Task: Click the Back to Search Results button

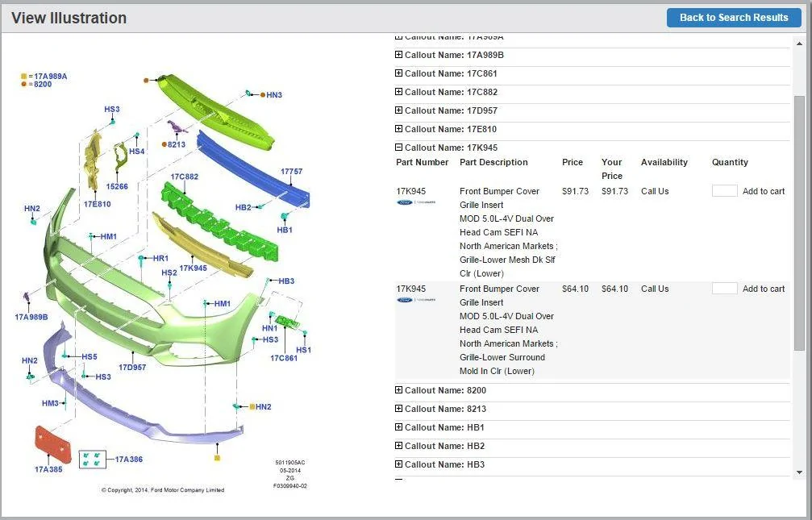Action: click(733, 18)
